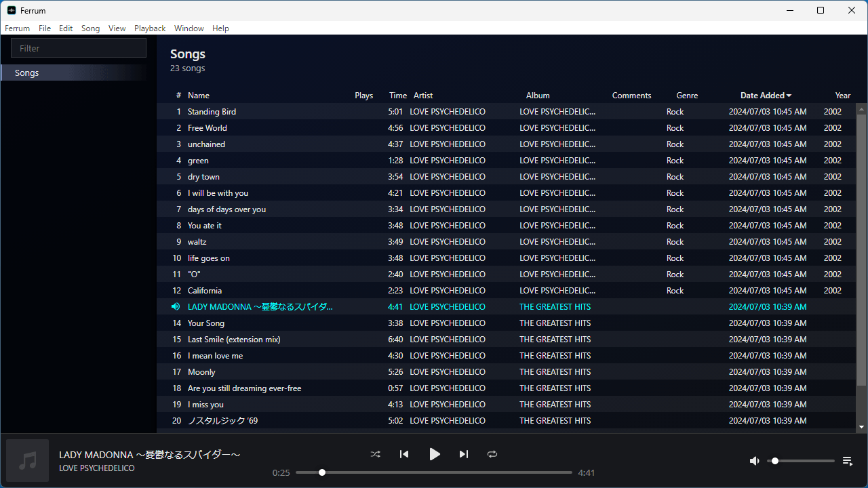
Task: Toggle shuffle playback
Action: [376, 454]
